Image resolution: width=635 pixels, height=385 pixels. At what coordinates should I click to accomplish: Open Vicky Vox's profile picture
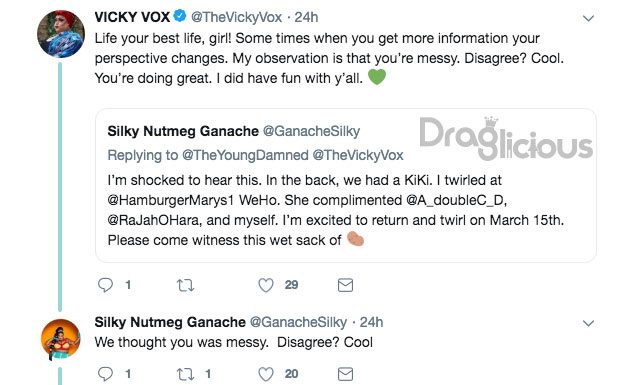pos(61,34)
